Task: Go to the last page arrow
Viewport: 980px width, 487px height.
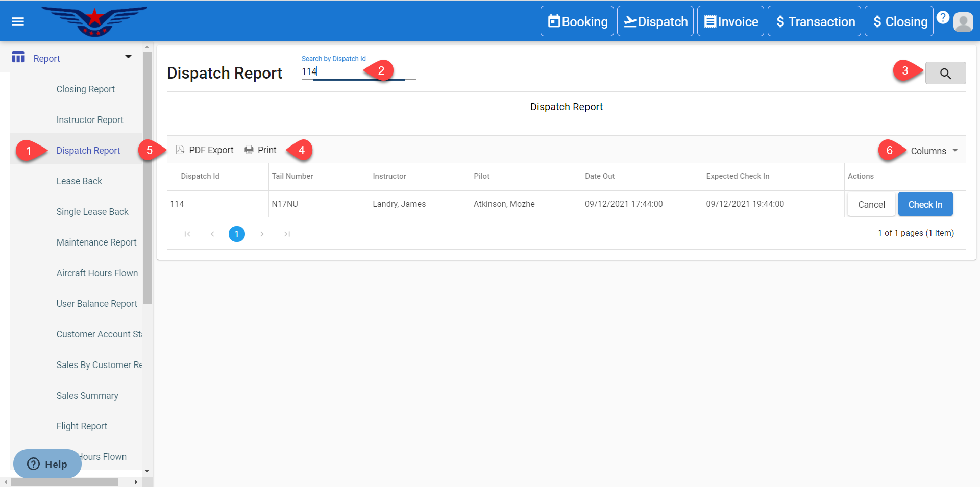Action: [287, 234]
